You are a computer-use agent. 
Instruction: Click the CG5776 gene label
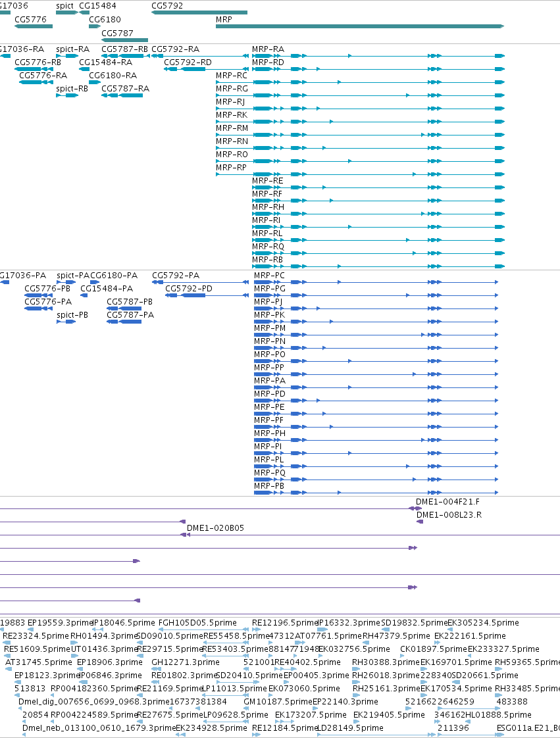pos(31,19)
